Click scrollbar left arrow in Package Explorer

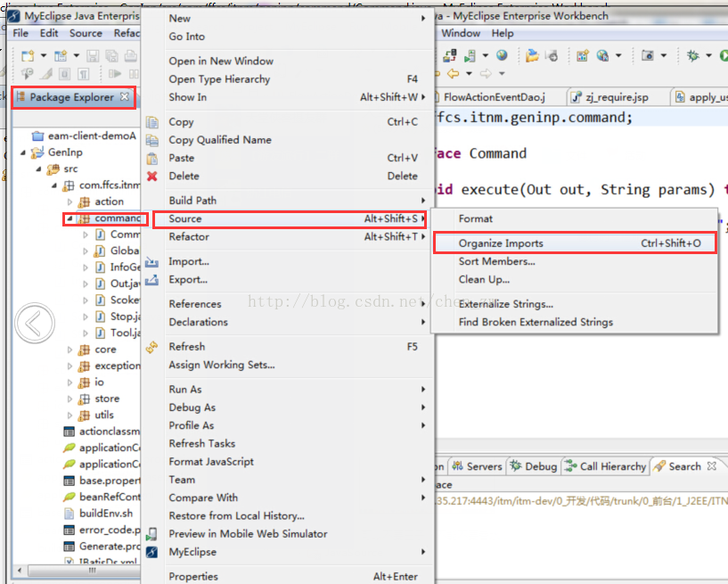tap(20, 570)
